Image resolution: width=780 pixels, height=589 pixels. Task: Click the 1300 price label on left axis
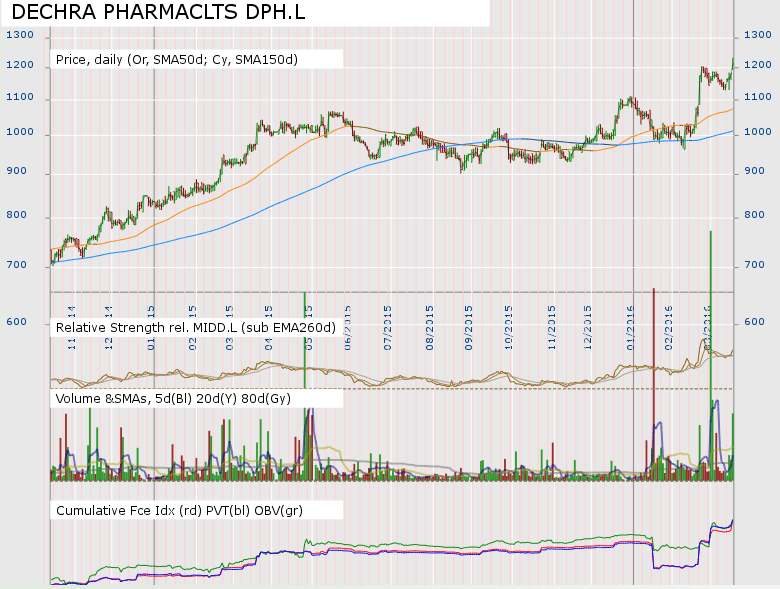[20, 34]
